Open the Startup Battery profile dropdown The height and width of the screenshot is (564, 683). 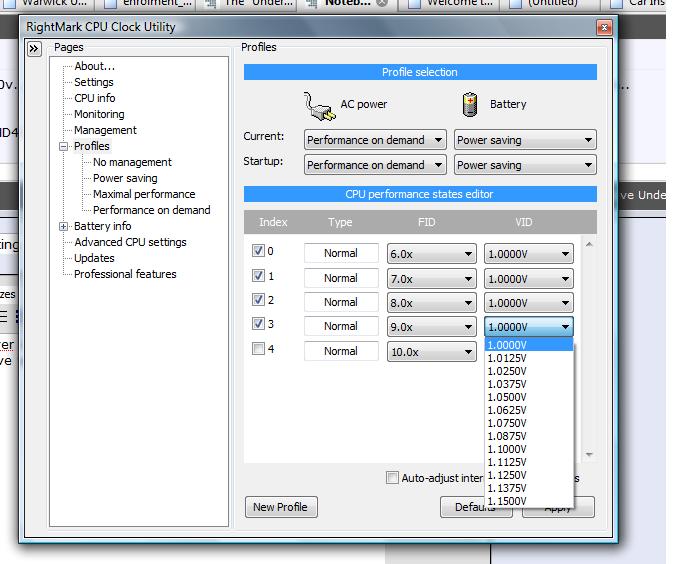pyautogui.click(x=525, y=165)
